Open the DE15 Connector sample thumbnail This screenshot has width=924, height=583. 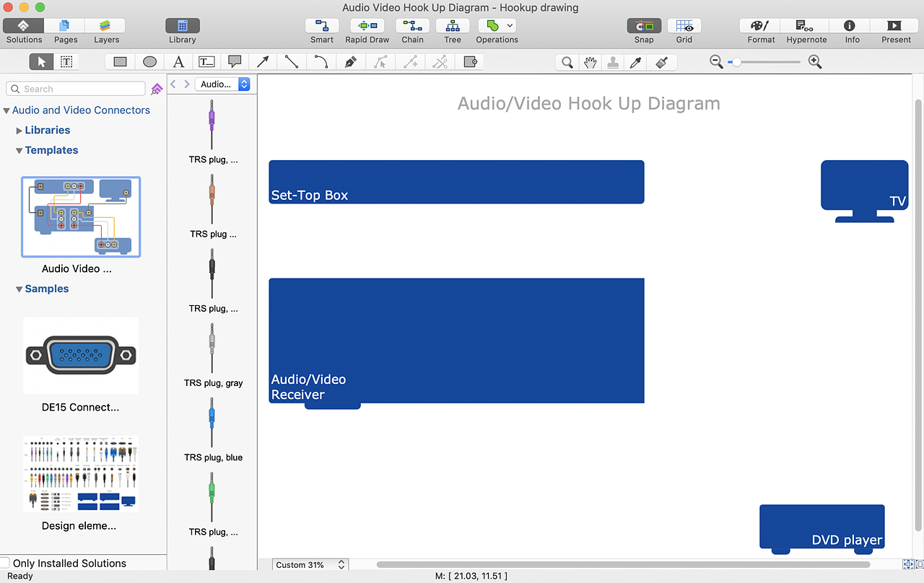[x=81, y=356]
